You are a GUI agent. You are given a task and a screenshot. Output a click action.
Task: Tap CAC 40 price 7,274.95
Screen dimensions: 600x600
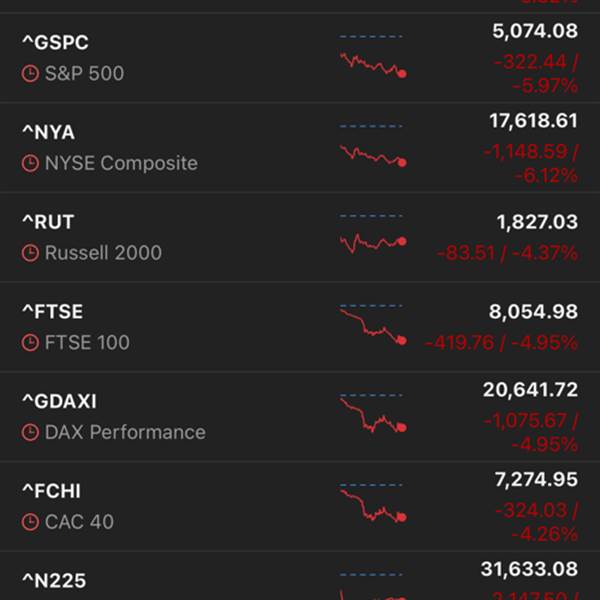point(536,479)
